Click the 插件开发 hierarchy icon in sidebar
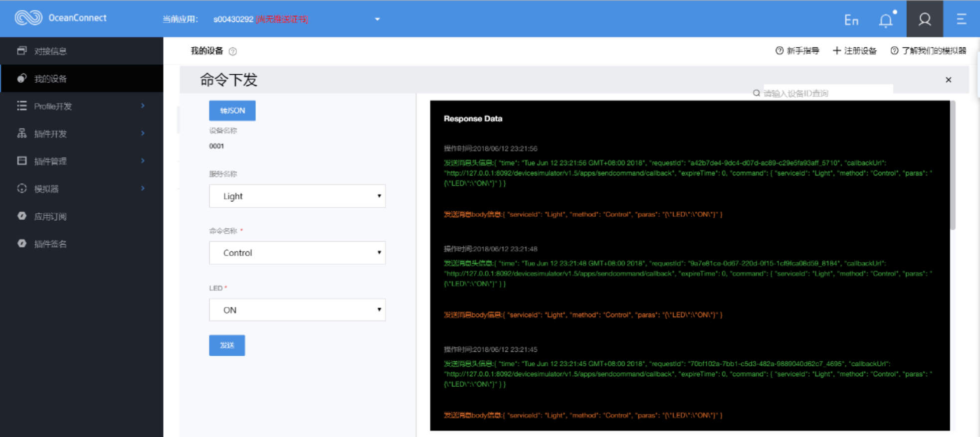The image size is (980, 437). point(22,133)
